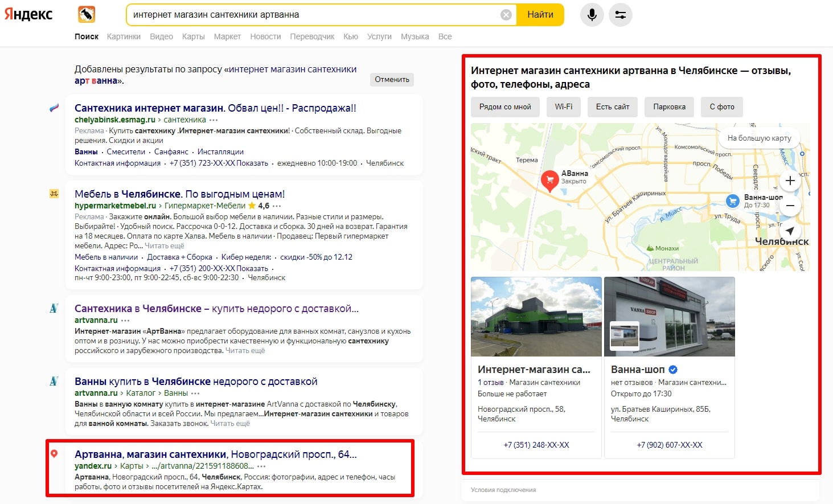
Task: Toggle the 'Wi-Fi' filter chip
Action: [x=563, y=107]
